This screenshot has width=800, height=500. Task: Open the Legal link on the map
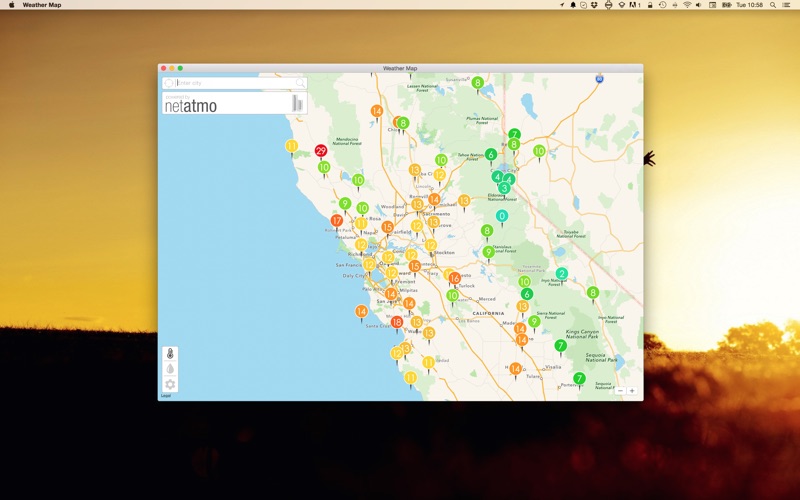click(166, 396)
